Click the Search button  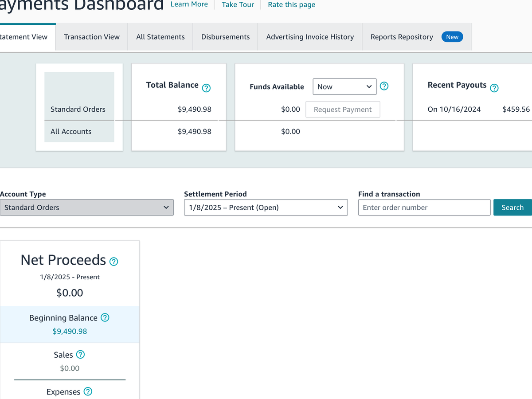point(512,207)
